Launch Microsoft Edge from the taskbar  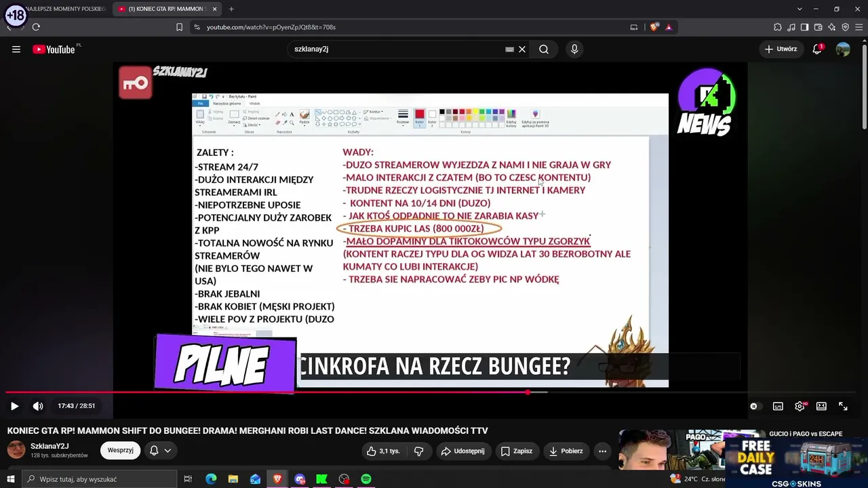coord(211,479)
